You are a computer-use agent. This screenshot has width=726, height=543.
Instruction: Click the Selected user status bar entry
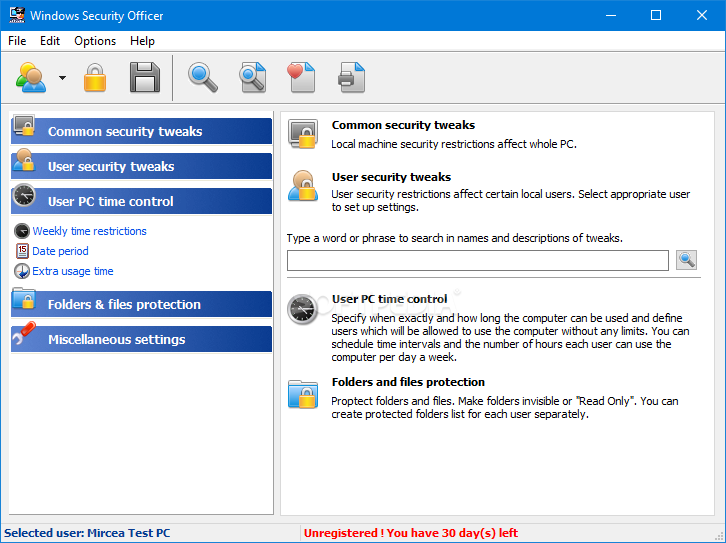(87, 533)
